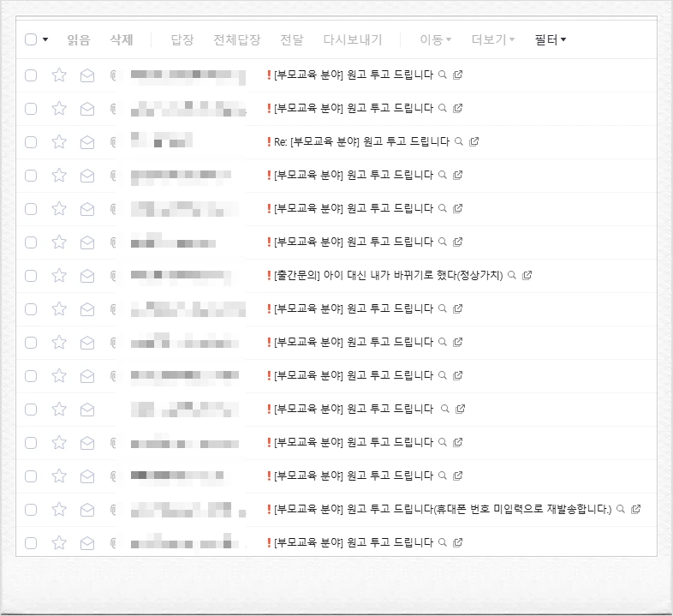The image size is (673, 616).
Task: Tick the select-all checkbox in the toolbar
Action: pos(31,39)
